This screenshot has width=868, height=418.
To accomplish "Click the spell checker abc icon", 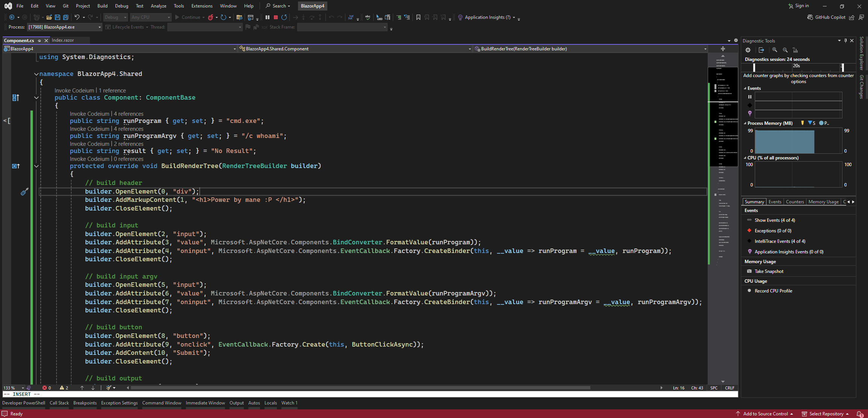I will pos(368,17).
